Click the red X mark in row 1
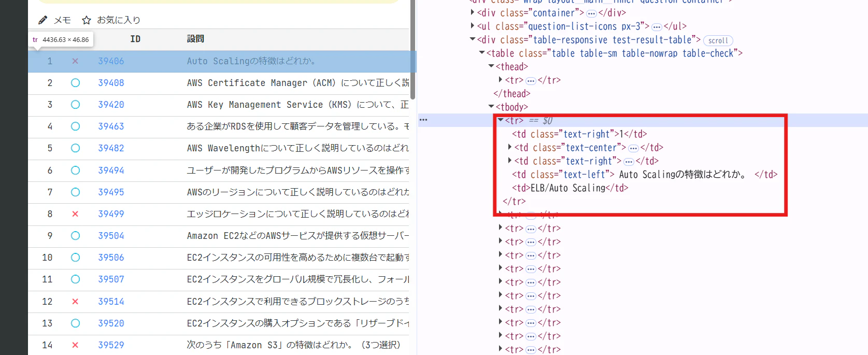This screenshot has width=868, height=355. 75,61
